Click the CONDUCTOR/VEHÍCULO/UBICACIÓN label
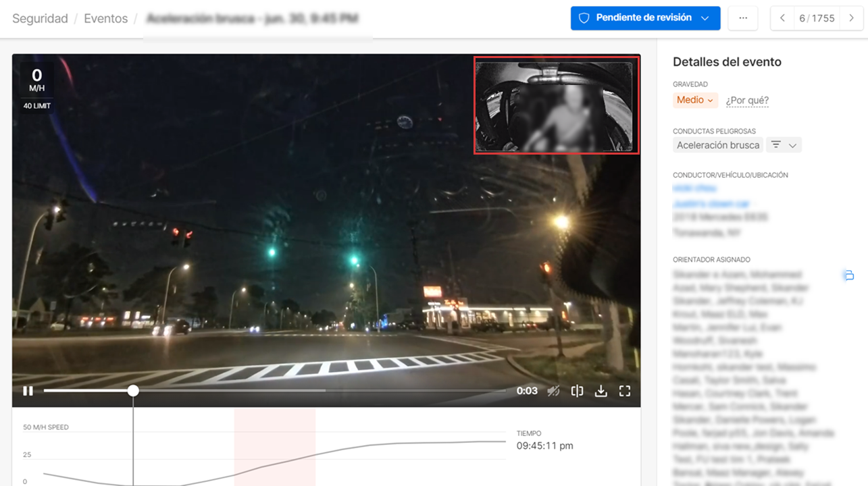 730,175
